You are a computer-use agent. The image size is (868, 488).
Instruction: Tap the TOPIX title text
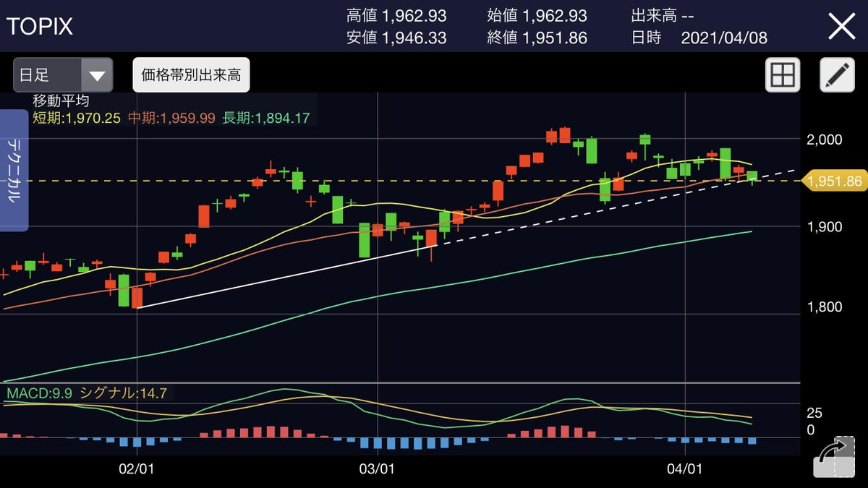tap(40, 27)
